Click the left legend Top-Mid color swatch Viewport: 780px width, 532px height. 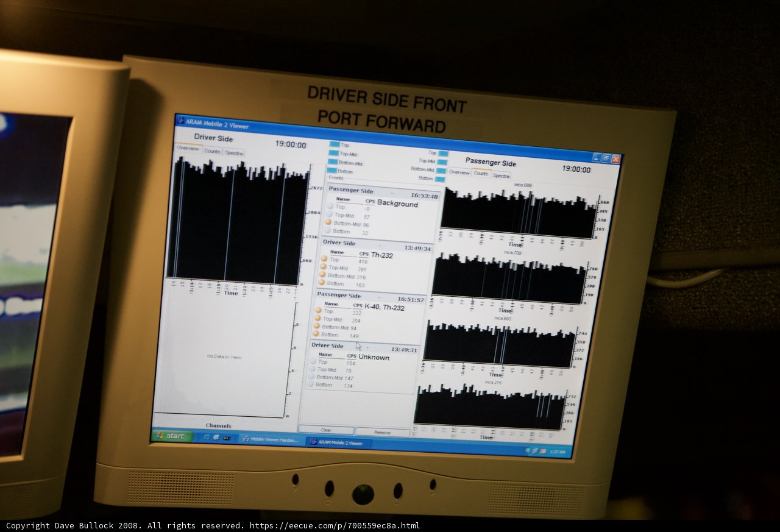pyautogui.click(x=333, y=153)
